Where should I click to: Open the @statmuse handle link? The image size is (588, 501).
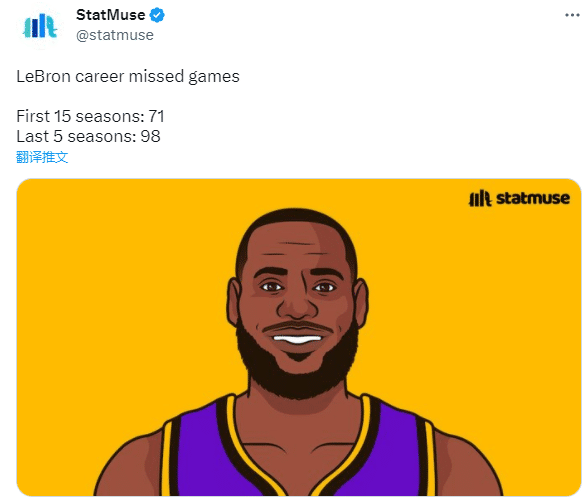tap(115, 35)
